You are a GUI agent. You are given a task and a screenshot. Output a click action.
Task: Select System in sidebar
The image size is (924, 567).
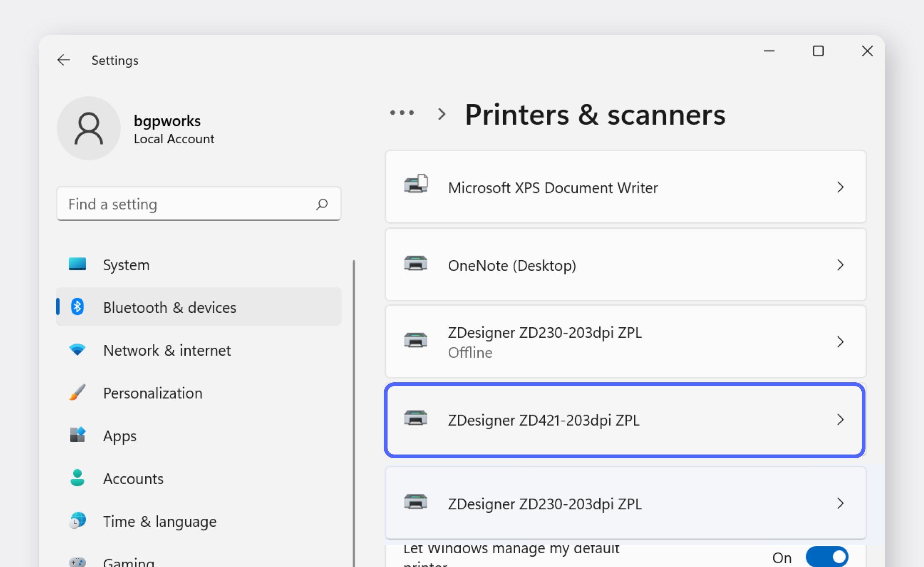click(x=126, y=264)
